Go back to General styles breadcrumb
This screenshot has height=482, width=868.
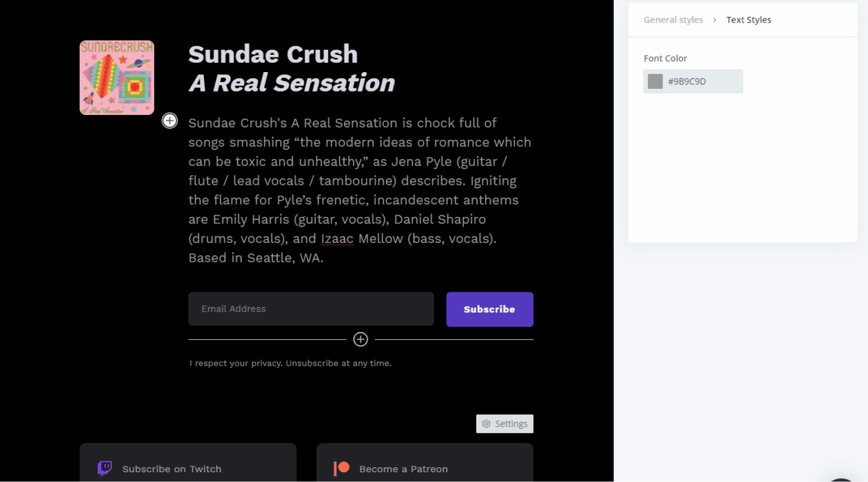click(x=673, y=20)
